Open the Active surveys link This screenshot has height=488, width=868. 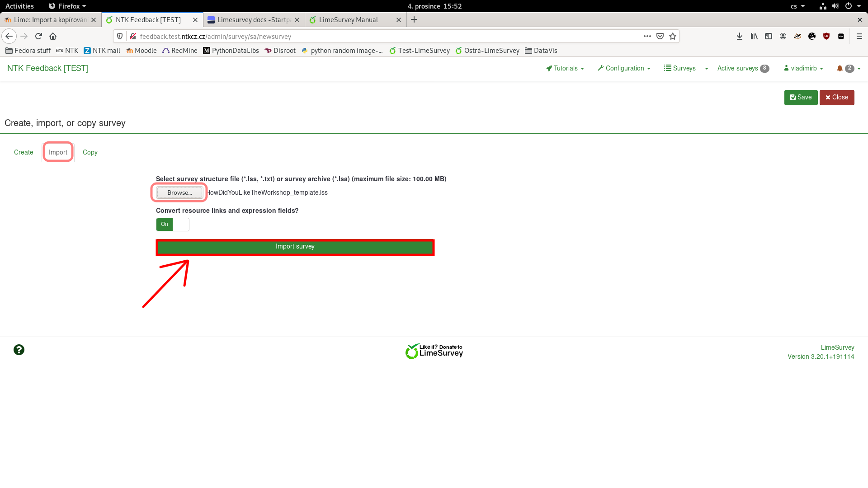click(x=737, y=68)
